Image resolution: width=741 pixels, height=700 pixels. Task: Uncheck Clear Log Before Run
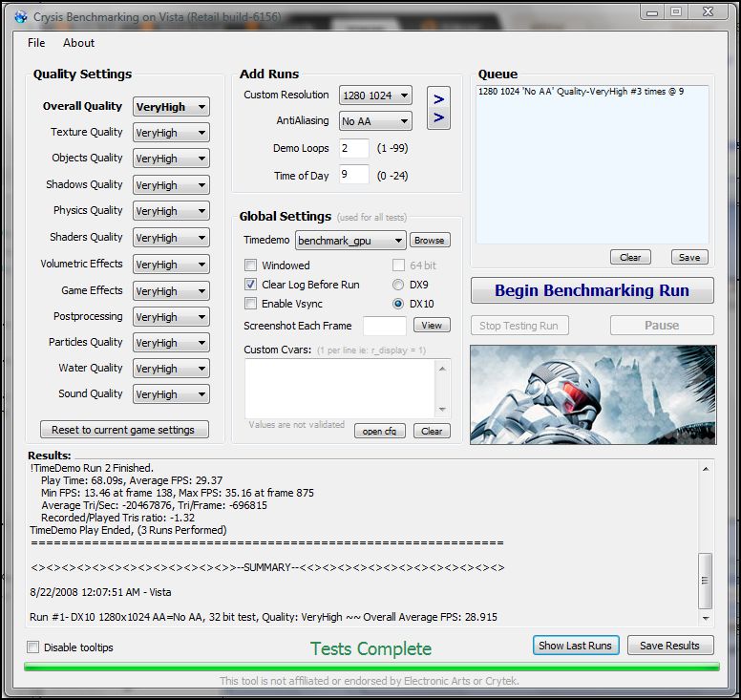250,284
